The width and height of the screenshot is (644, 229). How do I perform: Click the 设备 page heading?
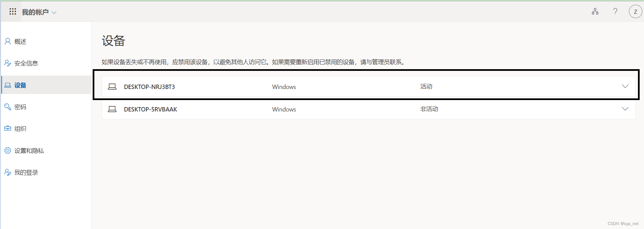coord(113,41)
